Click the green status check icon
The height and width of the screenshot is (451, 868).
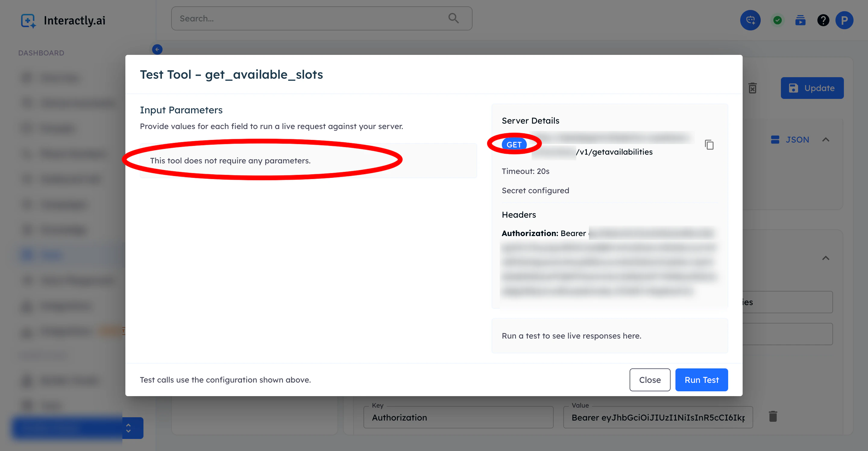pyautogui.click(x=777, y=20)
